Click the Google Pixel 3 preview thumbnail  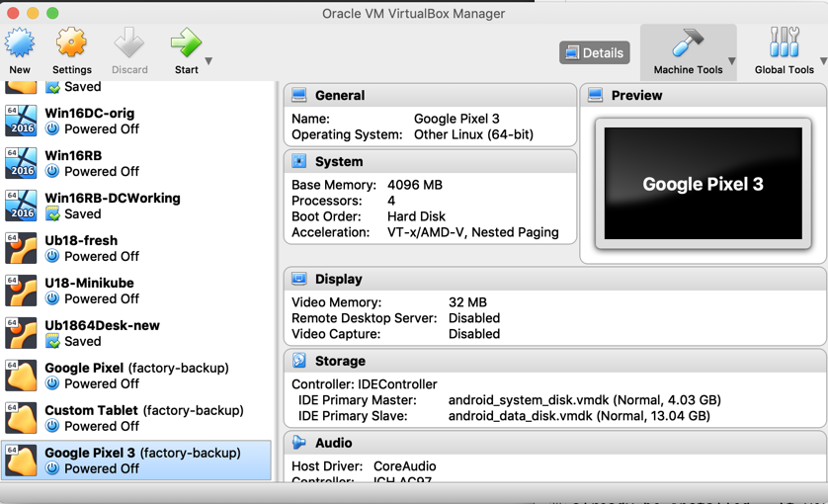[x=703, y=184]
